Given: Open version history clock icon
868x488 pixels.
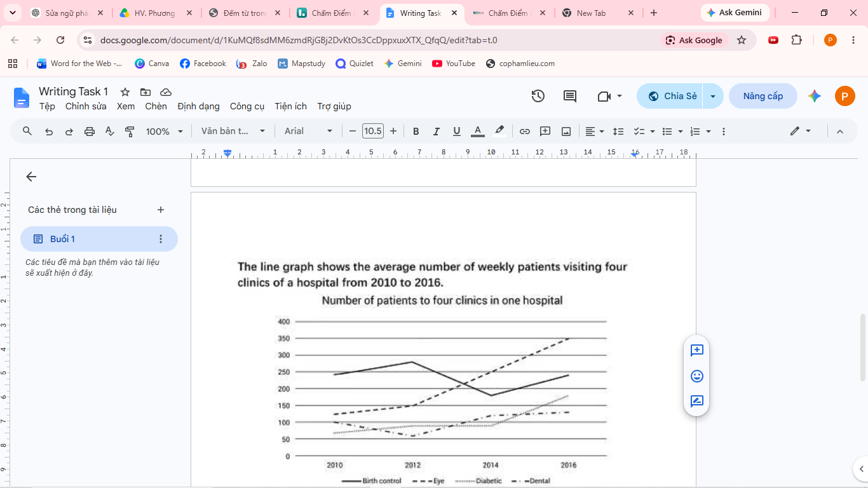Looking at the screenshot, I should point(538,96).
